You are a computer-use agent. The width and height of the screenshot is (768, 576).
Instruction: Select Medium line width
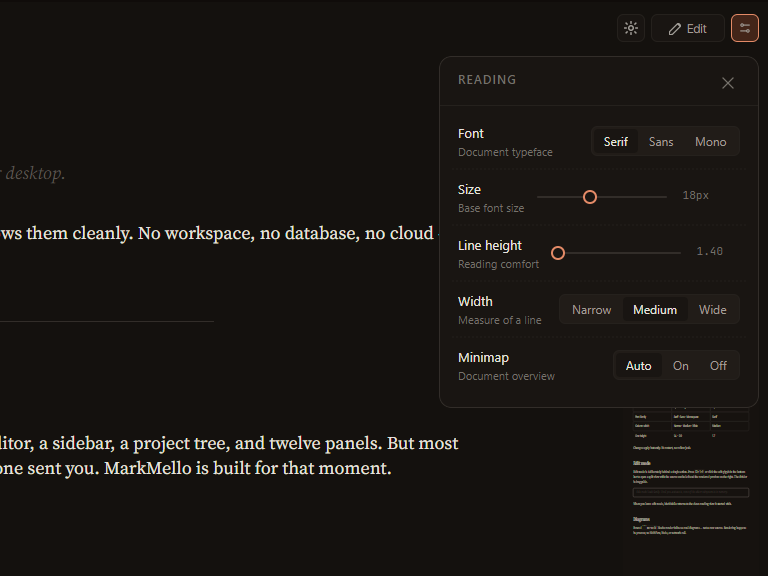coord(655,310)
